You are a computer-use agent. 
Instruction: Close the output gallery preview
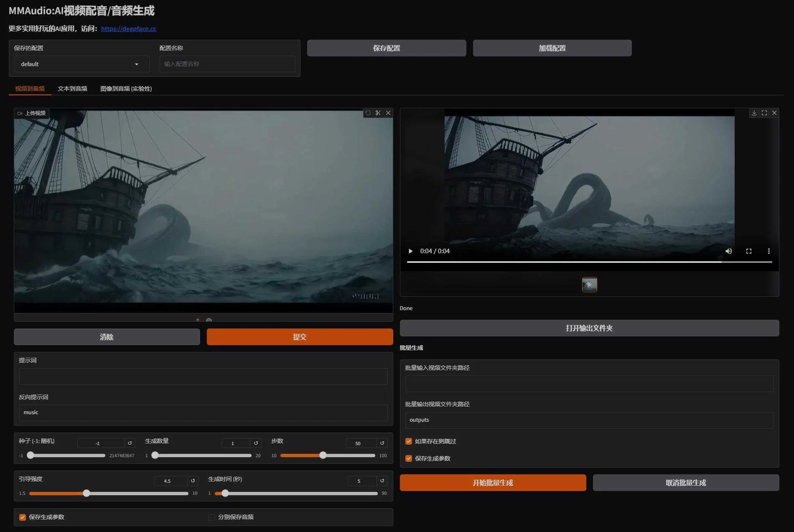pos(774,113)
